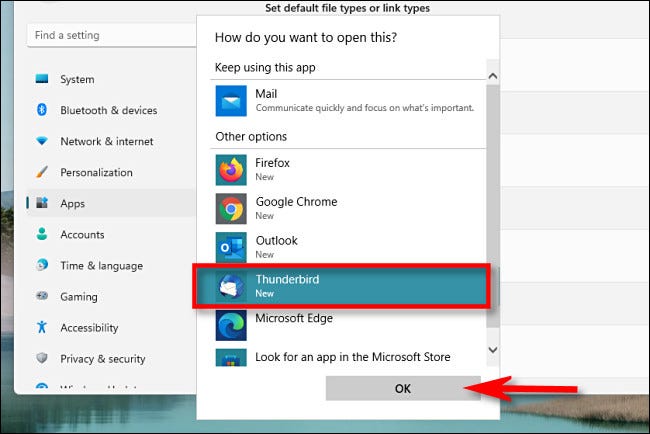Screen dimensions: 650x434
Task: Choose the Google Chrome icon
Action: click(231, 208)
